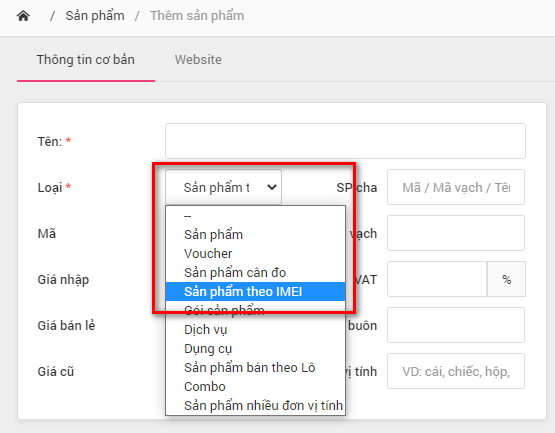Collapse the Loại dropdown via chevron arrow
The height and width of the screenshot is (433, 555).
coord(272,187)
